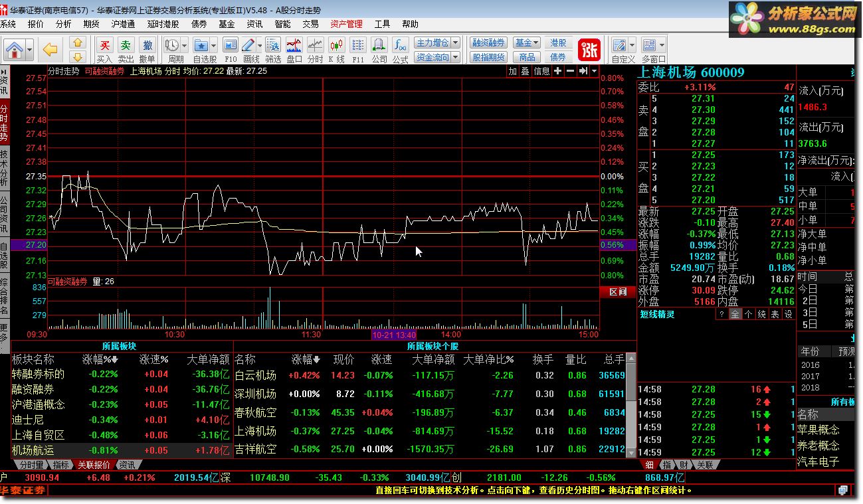The width and height of the screenshot is (863, 504).
Task: Expand the 自选股 dropdown arrow
Action: point(214,45)
